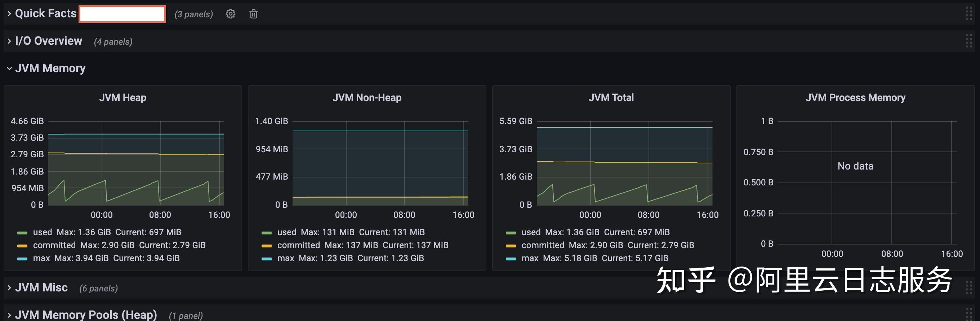
Task: Toggle committed series in JVM Non-Heap legend
Action: pos(298,245)
